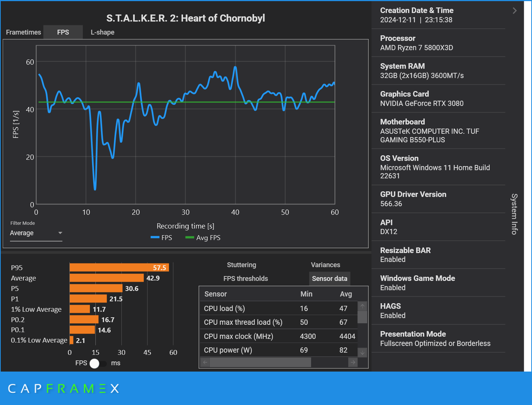Click the Sensor column header

coord(216,294)
